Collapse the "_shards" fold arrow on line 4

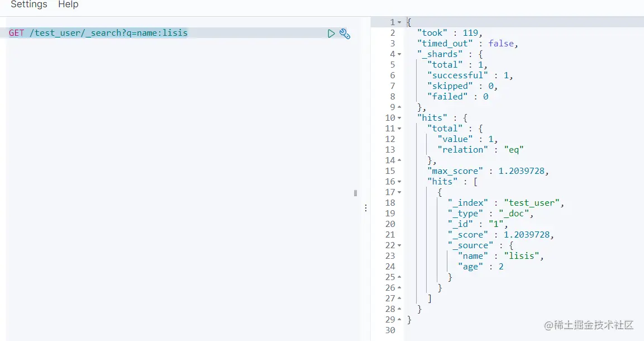coord(399,54)
